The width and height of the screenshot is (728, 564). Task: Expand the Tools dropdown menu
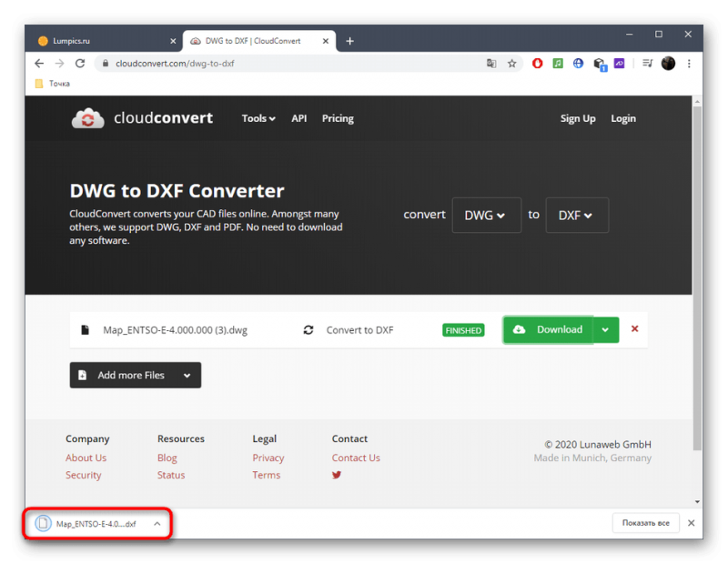258,118
